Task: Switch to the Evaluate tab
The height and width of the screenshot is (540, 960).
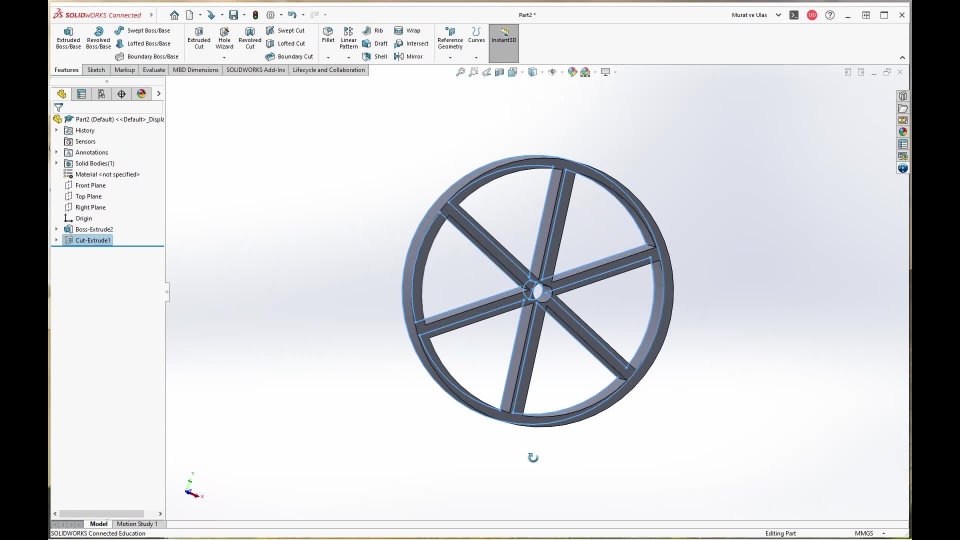Action: (x=154, y=70)
